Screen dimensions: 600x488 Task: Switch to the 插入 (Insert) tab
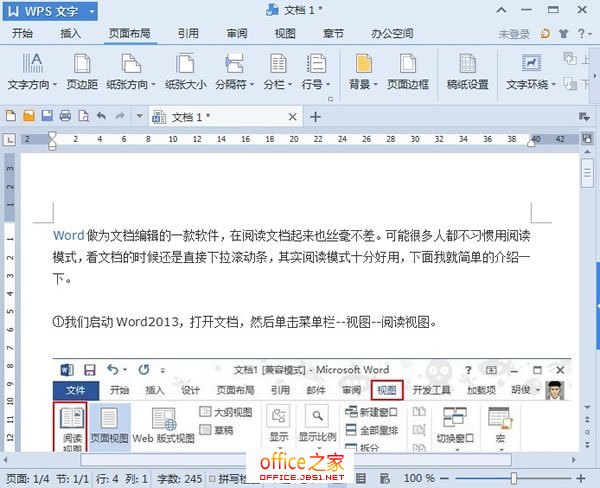coord(70,33)
